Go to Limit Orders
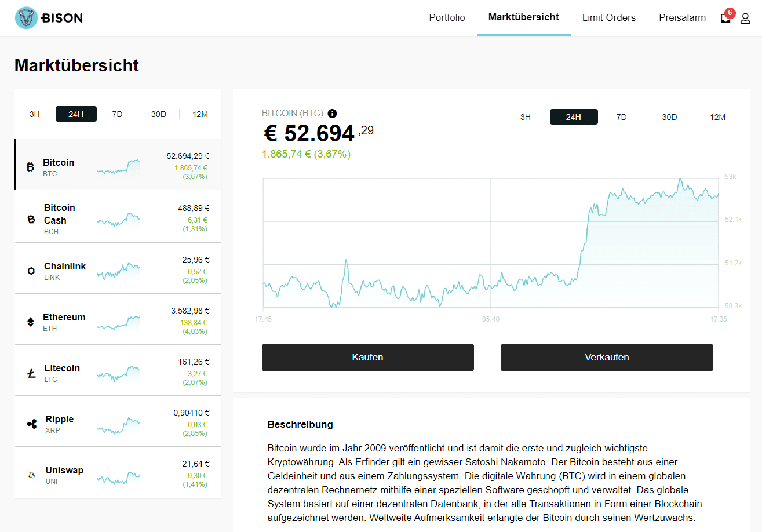The image size is (762, 532). click(609, 17)
